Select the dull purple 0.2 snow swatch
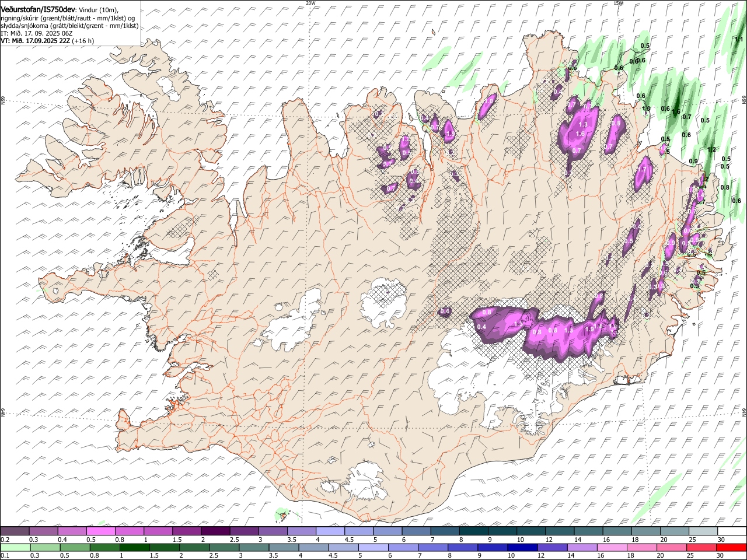Image resolution: width=747 pixels, height=560 pixels. coord(15,531)
